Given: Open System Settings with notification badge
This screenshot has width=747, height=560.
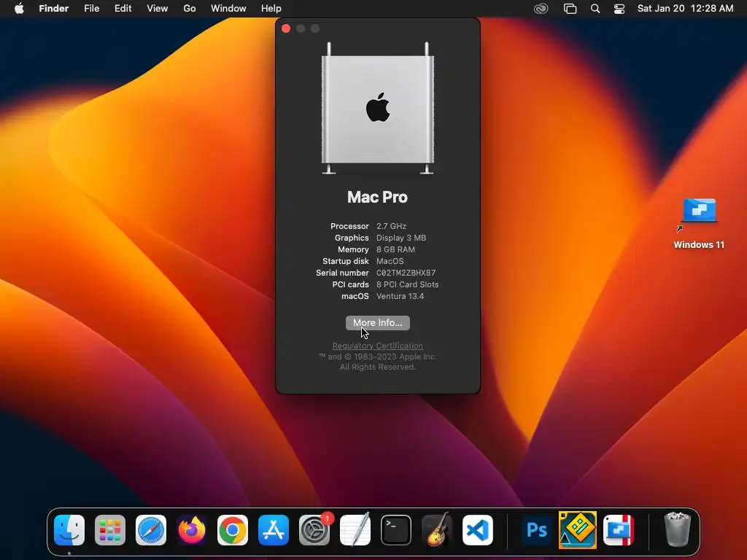Looking at the screenshot, I should coord(314,530).
